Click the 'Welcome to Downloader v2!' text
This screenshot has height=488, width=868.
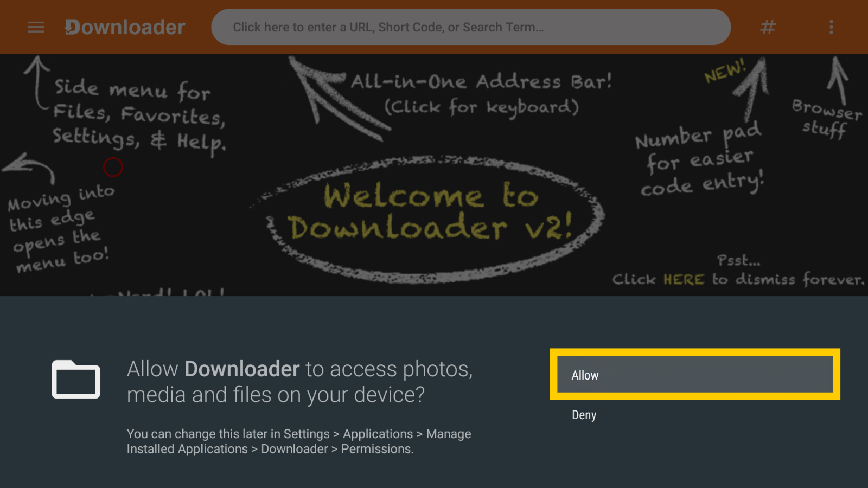click(430, 211)
